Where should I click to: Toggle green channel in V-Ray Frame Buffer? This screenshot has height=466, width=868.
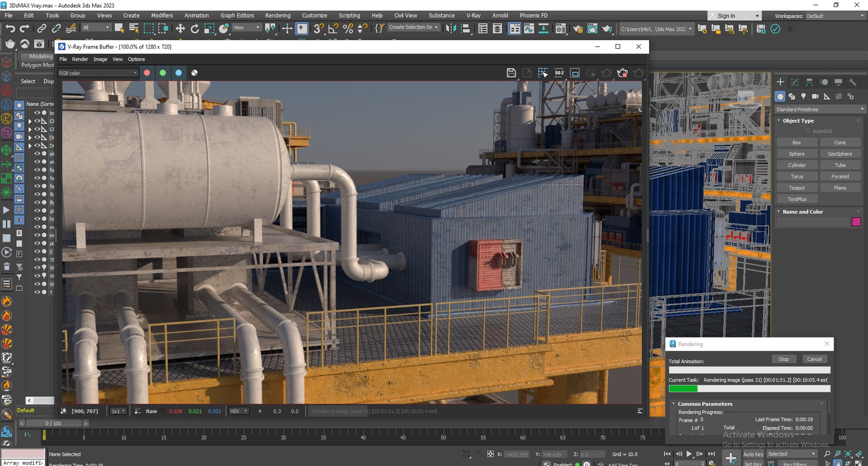pyautogui.click(x=163, y=73)
